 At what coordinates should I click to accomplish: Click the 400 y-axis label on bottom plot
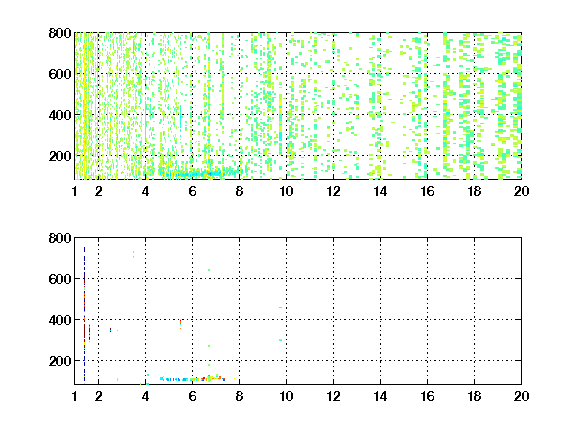pos(60,320)
